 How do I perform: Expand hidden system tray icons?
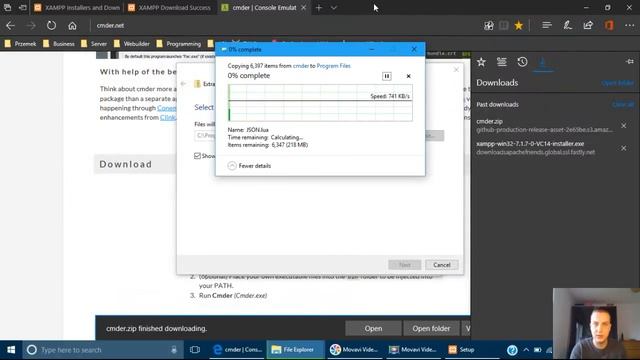pos(526,350)
